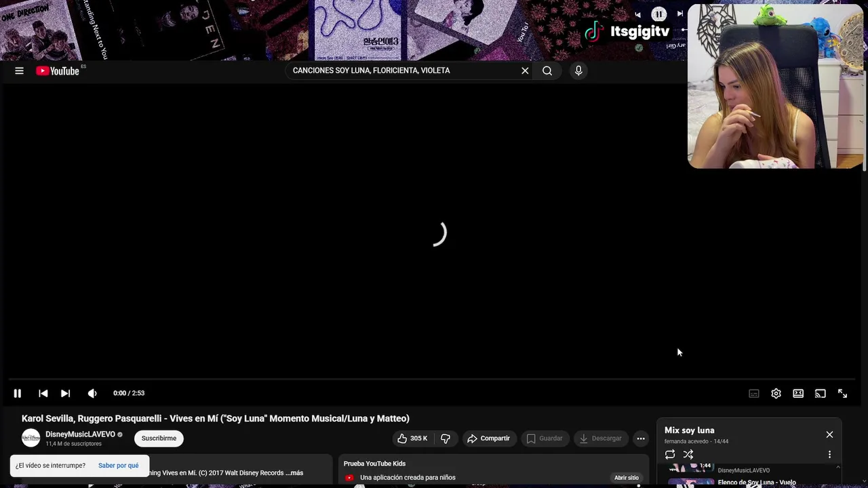
Task: Play the playlist video lasting 1:44
Action: click(692, 468)
